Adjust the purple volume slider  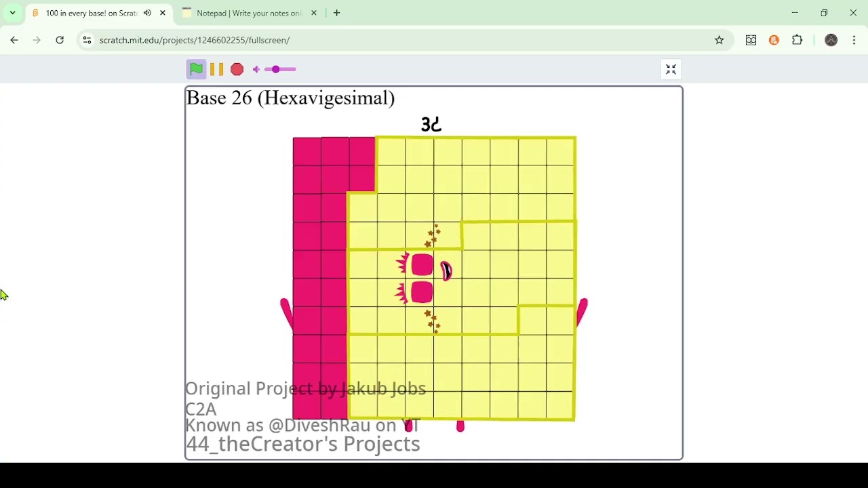280,69
